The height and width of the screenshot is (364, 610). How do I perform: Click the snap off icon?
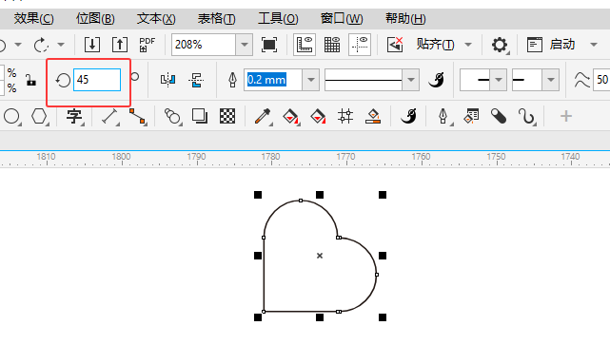point(395,45)
